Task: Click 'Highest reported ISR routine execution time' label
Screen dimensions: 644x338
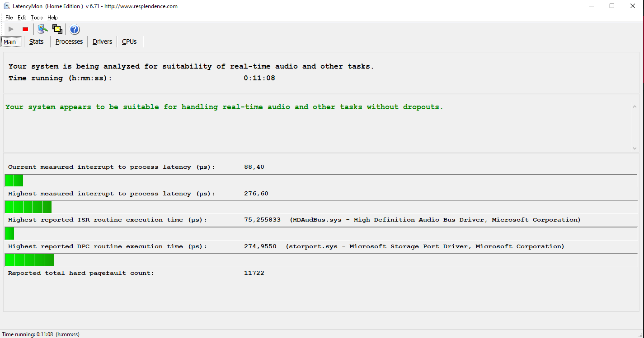Action: click(108, 220)
